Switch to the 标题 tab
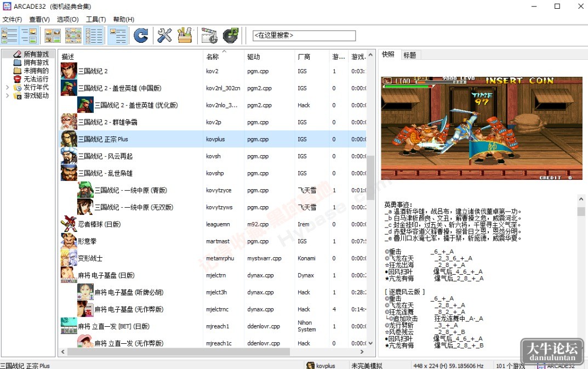 [409, 55]
